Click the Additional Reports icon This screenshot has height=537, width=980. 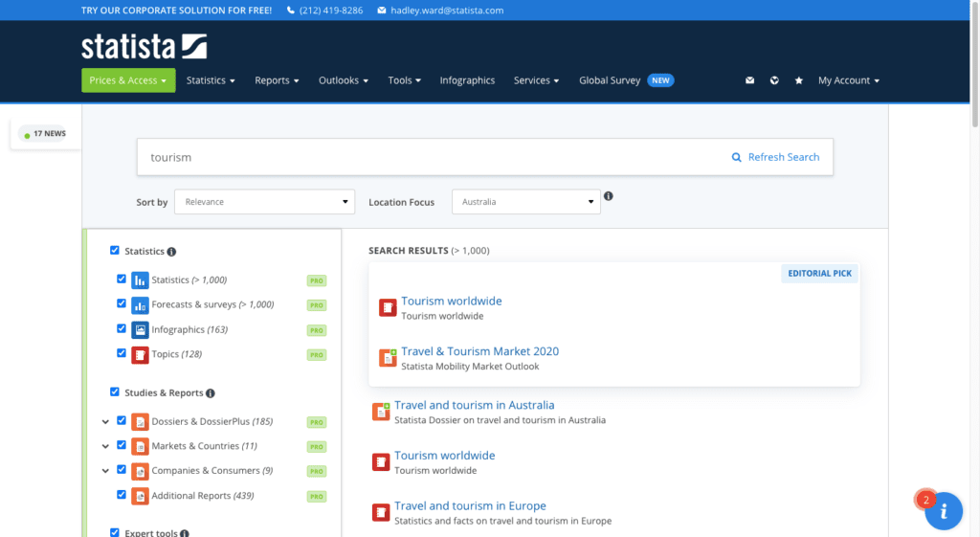140,496
